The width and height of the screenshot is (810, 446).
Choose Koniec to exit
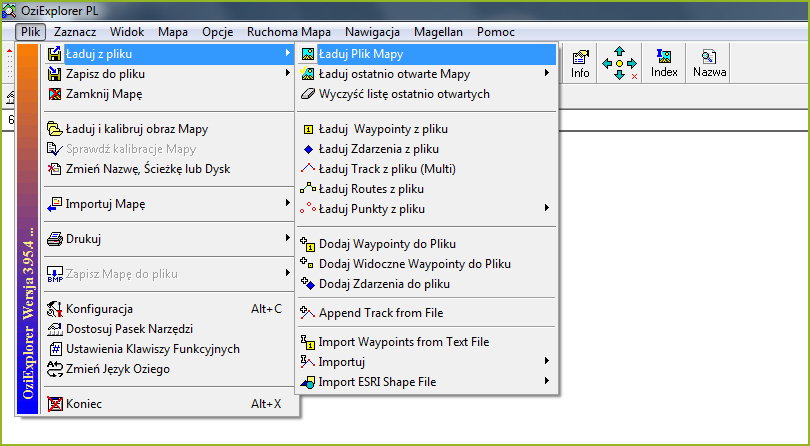170,404
